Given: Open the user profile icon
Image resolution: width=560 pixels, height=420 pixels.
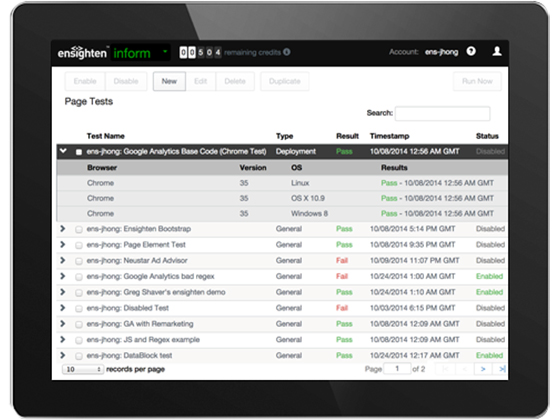Looking at the screenshot, I should (x=497, y=51).
